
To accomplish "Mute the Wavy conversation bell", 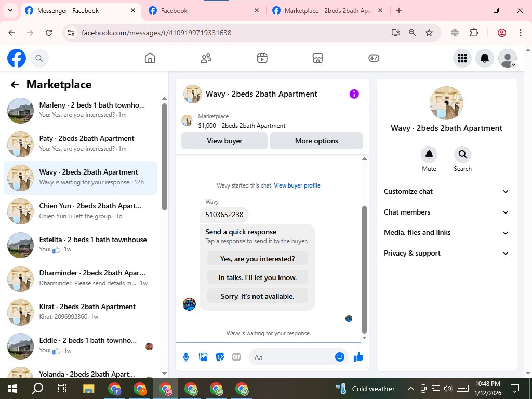I will tap(429, 155).
